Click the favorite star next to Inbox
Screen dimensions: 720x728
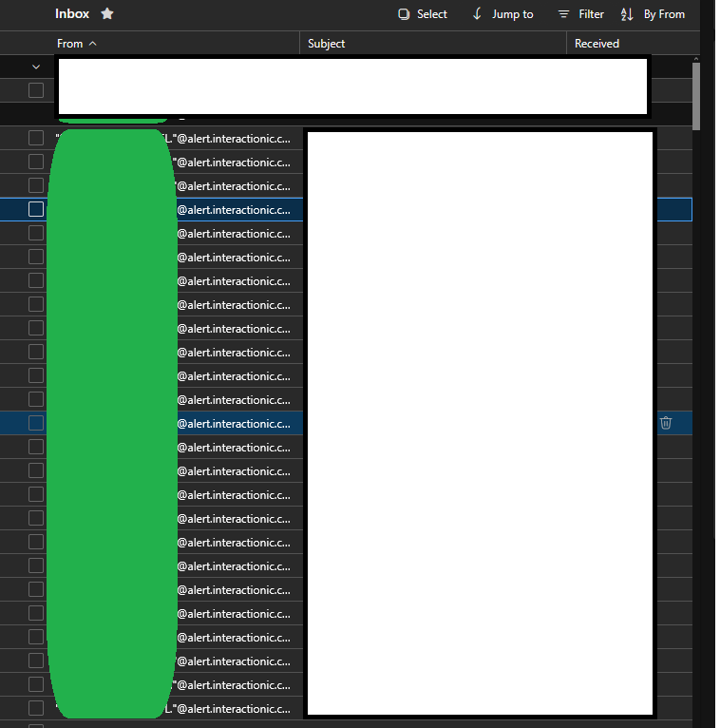(107, 14)
